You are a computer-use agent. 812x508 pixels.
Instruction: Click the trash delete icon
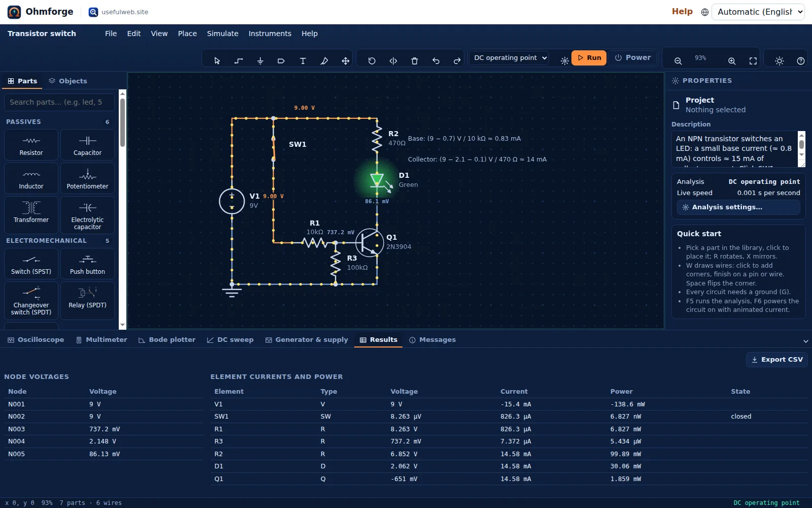pos(415,61)
